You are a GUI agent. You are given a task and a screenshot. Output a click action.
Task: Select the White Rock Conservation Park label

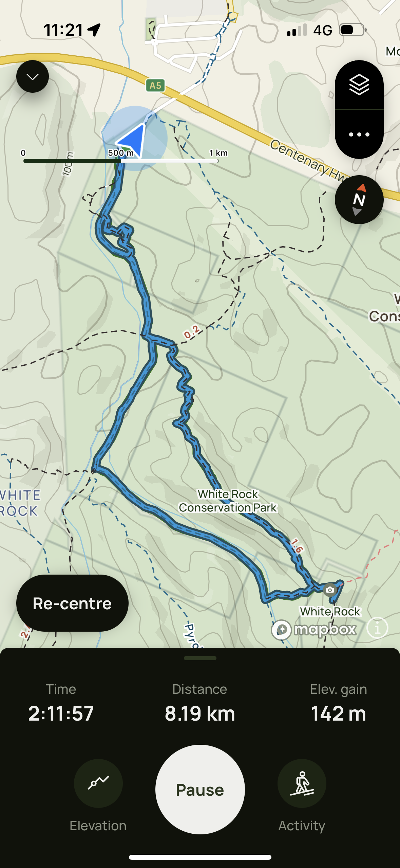[x=228, y=501]
